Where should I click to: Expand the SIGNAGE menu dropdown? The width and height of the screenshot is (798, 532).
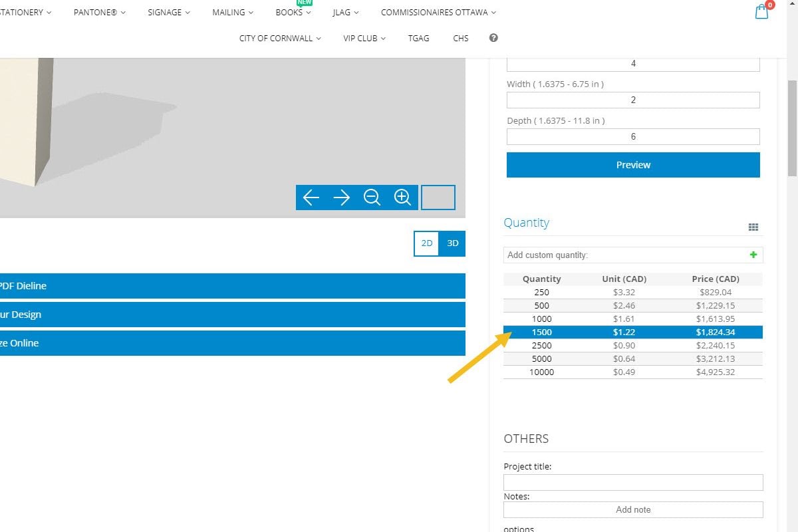pyautogui.click(x=168, y=12)
